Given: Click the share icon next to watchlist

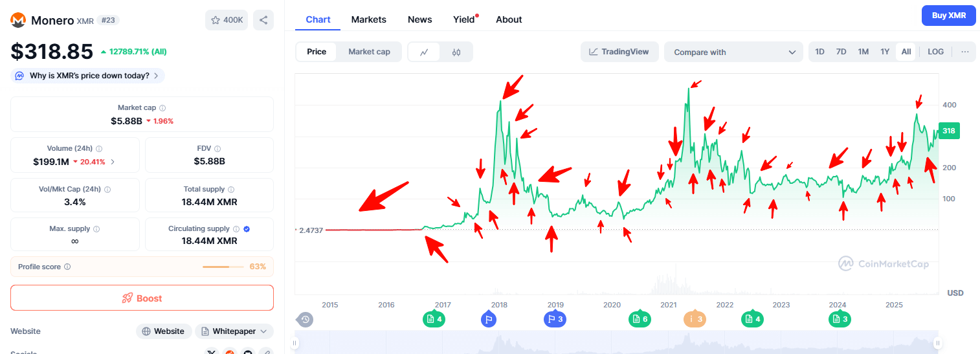Looking at the screenshot, I should (x=263, y=20).
